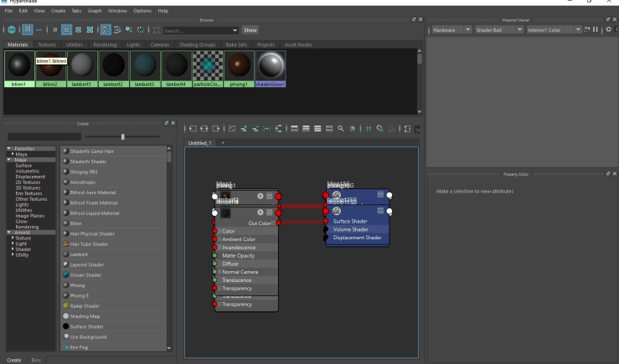Click the magnifier icon in graph toolbar
Screen dimensions: 619x364
point(340,129)
